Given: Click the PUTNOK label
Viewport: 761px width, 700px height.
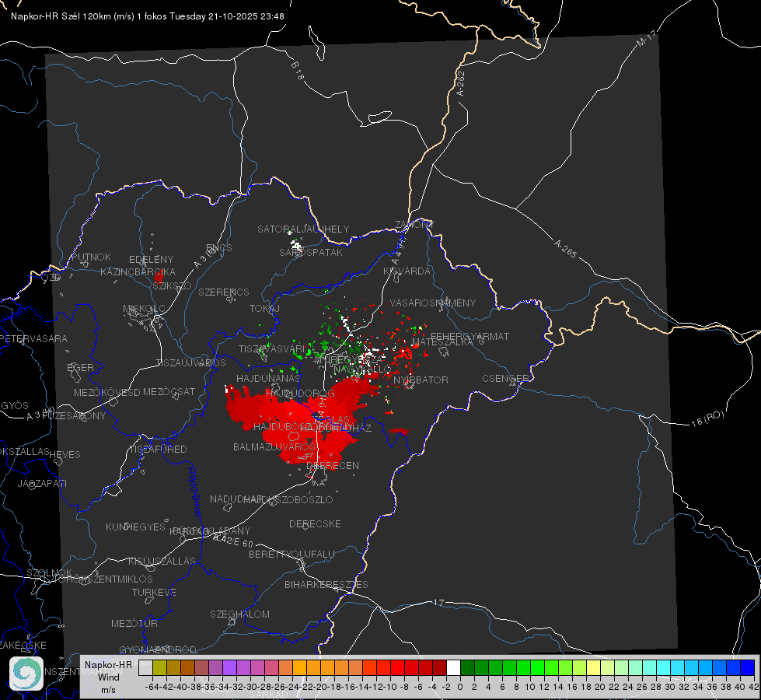Looking at the screenshot, I should 91,257.
